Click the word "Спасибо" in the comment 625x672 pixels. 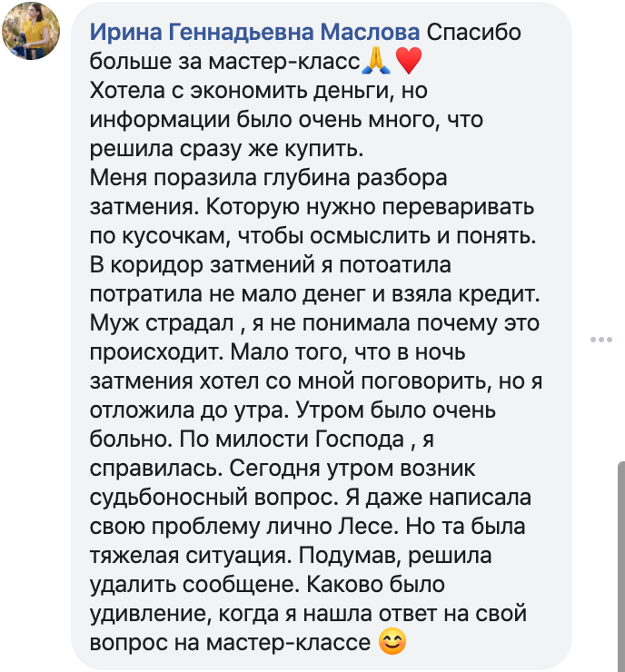(x=472, y=34)
